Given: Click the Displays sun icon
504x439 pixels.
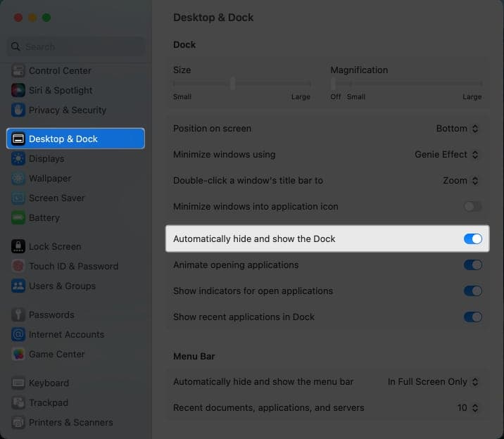Looking at the screenshot, I should [x=18, y=158].
